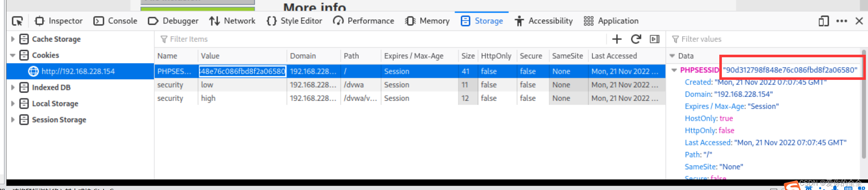Collapse the Cookies tree section
Viewport: 868px width, 190px height.
coord(13,55)
